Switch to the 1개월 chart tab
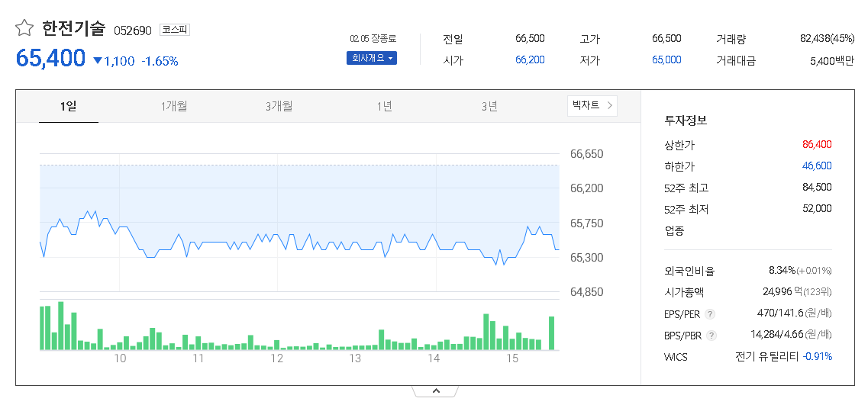 174,105
